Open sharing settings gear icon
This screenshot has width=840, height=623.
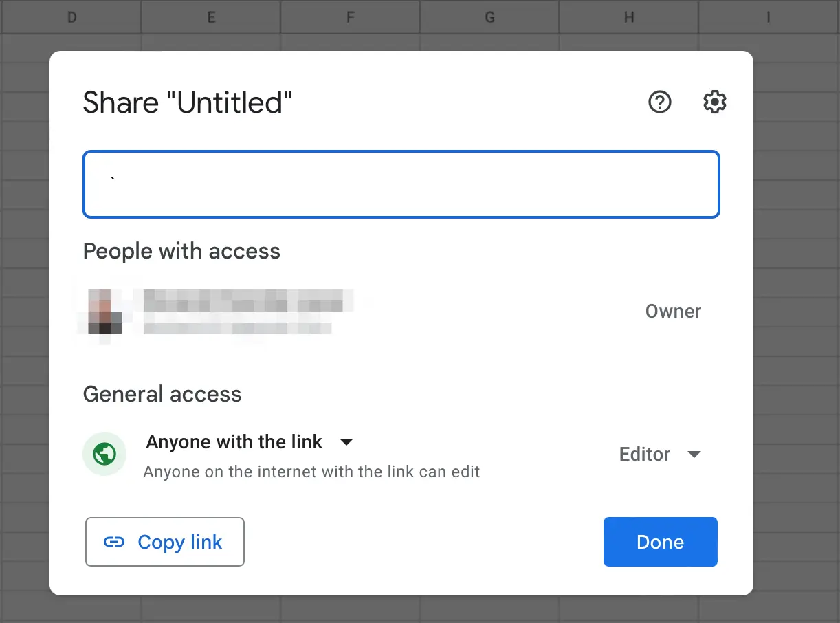pyautogui.click(x=715, y=102)
